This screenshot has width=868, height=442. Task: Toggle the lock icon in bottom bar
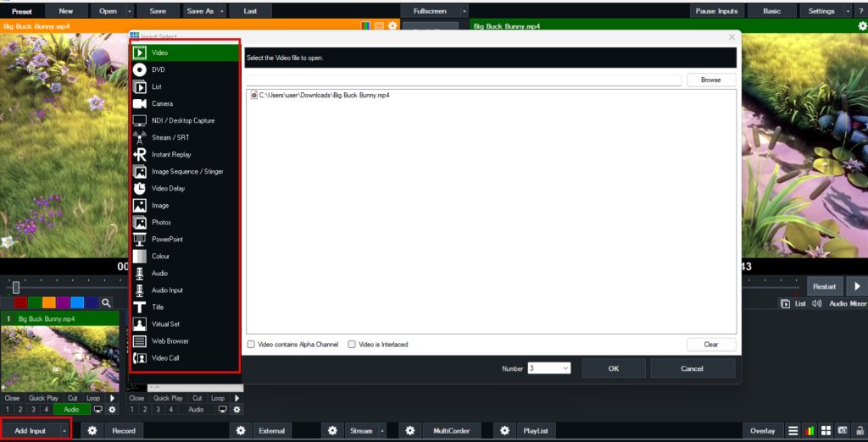click(860, 430)
